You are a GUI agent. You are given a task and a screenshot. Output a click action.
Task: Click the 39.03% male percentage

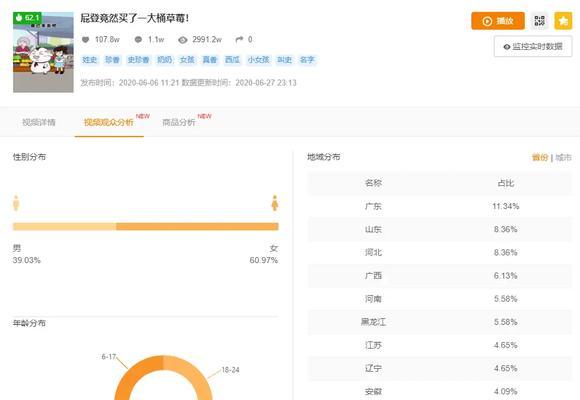(x=27, y=260)
